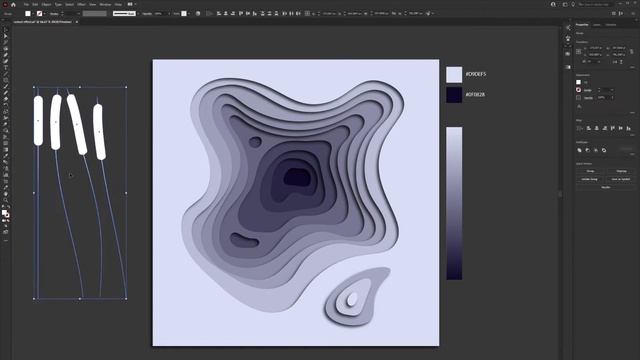Open the graphic Style dropdown in the control bar
The image size is (640, 360).
[x=189, y=13]
